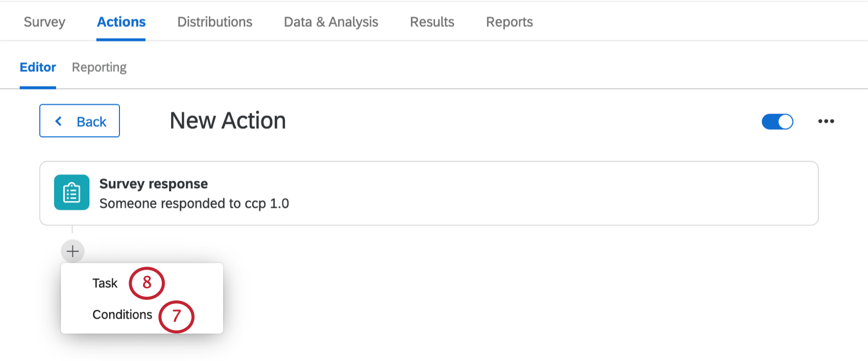
Task: Select Task from the add menu
Action: (105, 283)
